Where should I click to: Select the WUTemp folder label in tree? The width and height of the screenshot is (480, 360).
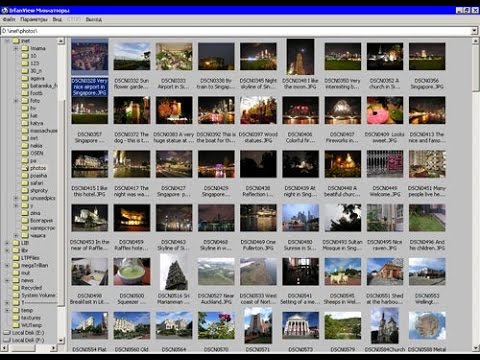[x=31, y=325]
